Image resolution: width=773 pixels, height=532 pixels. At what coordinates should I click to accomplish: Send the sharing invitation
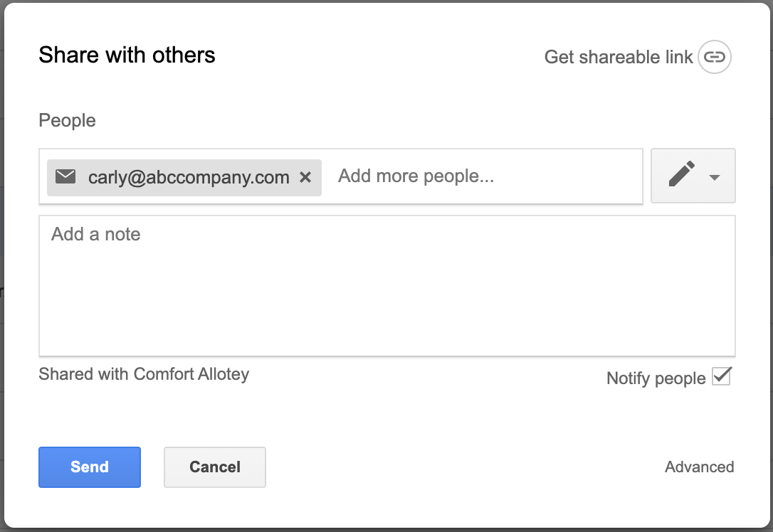pos(90,467)
